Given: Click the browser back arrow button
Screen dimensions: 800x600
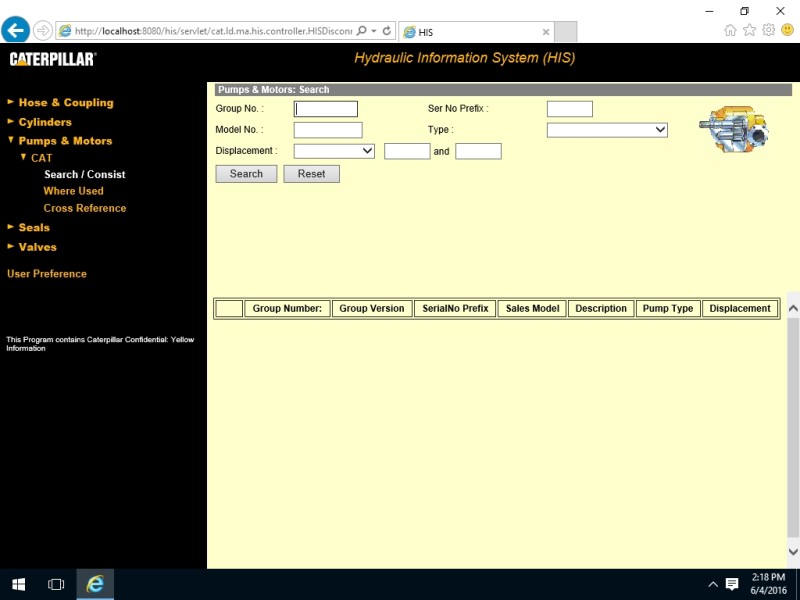Looking at the screenshot, I should pyautogui.click(x=16, y=30).
